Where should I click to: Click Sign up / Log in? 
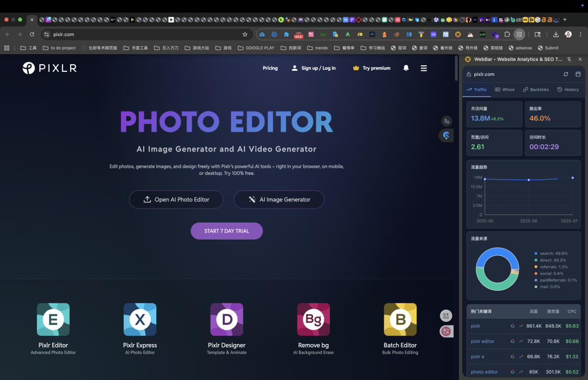click(x=314, y=68)
